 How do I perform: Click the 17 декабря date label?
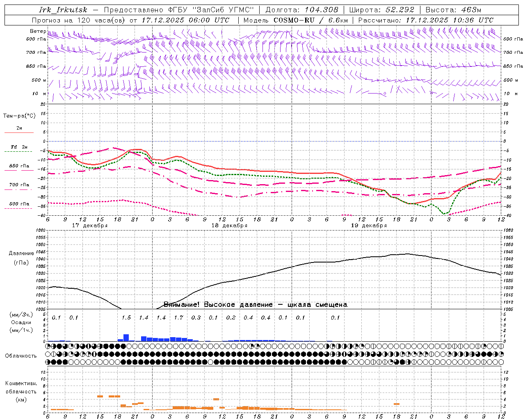coord(90,226)
